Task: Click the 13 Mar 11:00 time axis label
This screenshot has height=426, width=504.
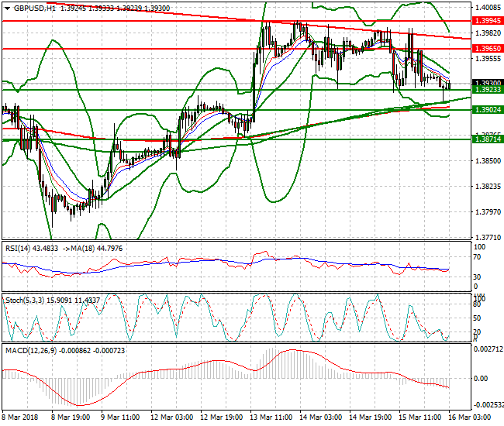Action: (271, 417)
